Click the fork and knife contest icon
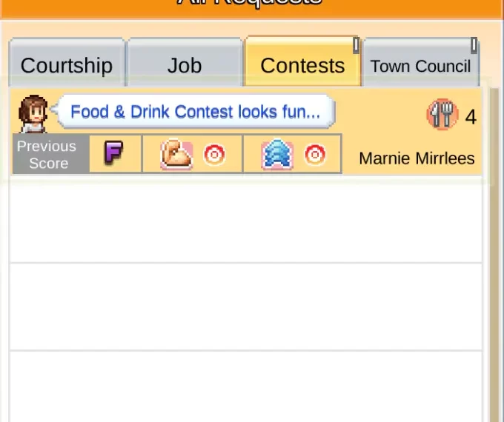Screen dimensions: 504x422 point(442,115)
